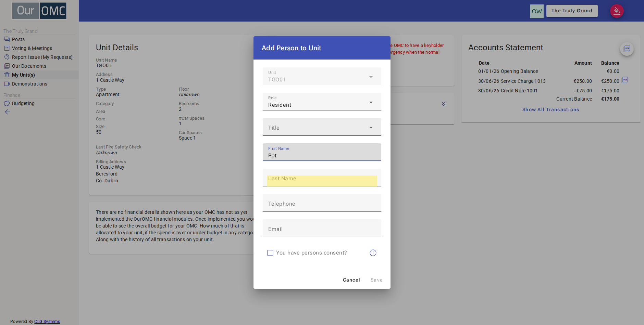Image resolution: width=644 pixels, height=325 pixels.
Task: Click the First Name field containing Pat
Action: 322,152
